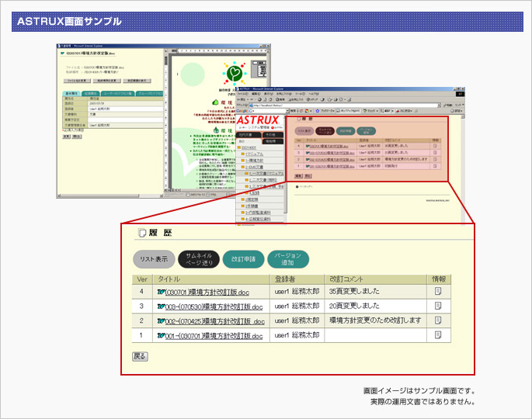The width and height of the screenshot is (532, 419).
Task: Click the 登録者 field in the left window
Action: click(x=125, y=109)
